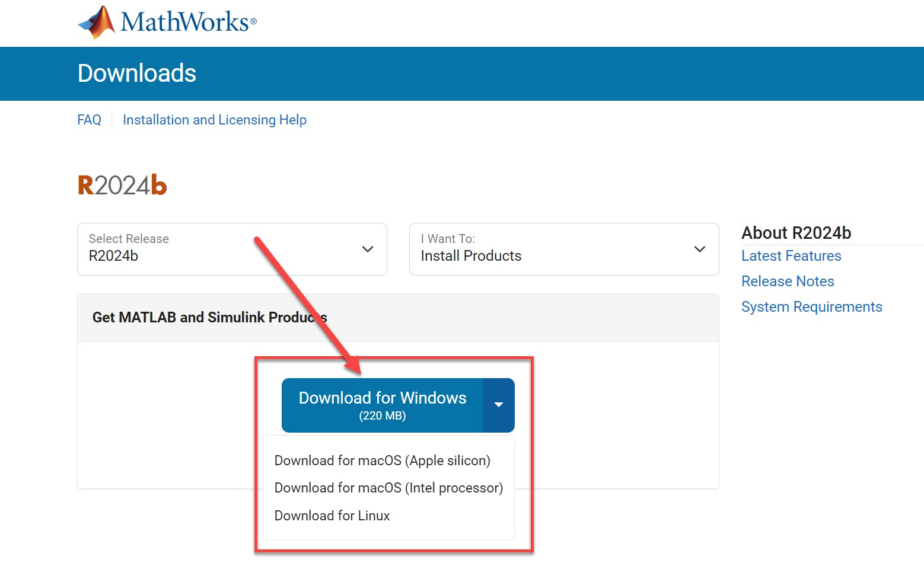Viewport: 924px width, 563px height.
Task: Click the About R2024b heading
Action: 796,233
